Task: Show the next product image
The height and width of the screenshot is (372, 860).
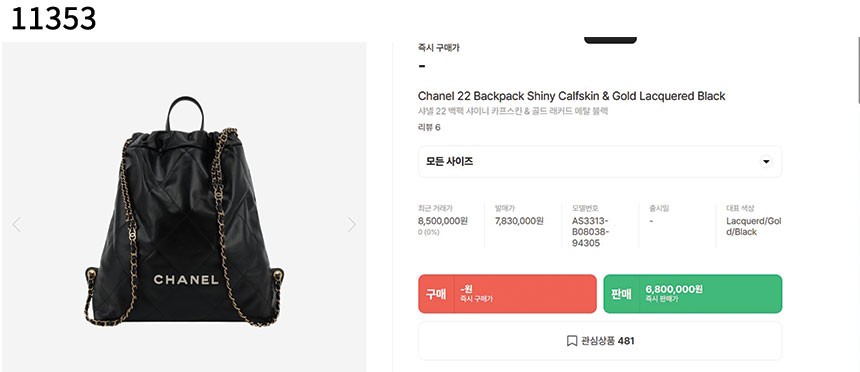Action: pyautogui.click(x=352, y=224)
